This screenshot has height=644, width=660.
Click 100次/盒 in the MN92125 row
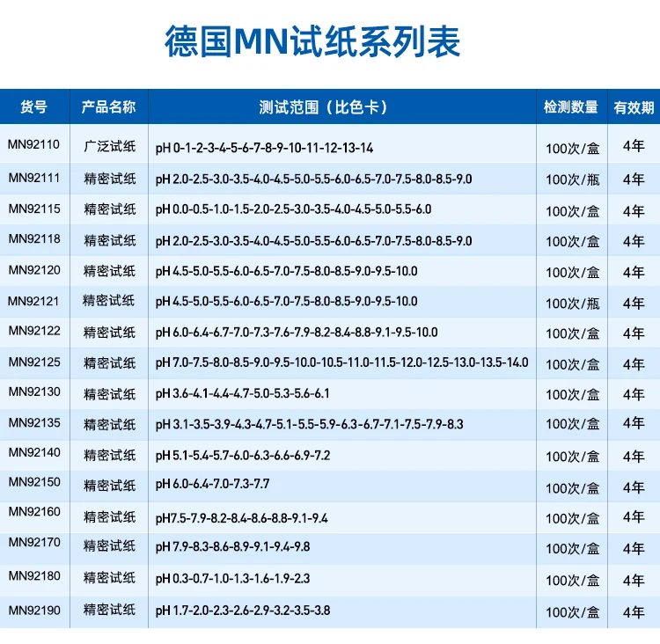tap(573, 364)
